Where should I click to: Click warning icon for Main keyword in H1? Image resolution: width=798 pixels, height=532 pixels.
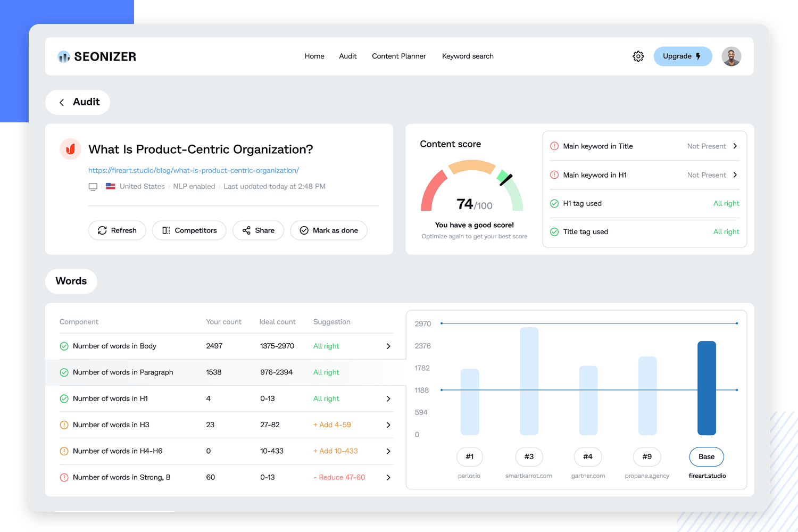tap(554, 175)
